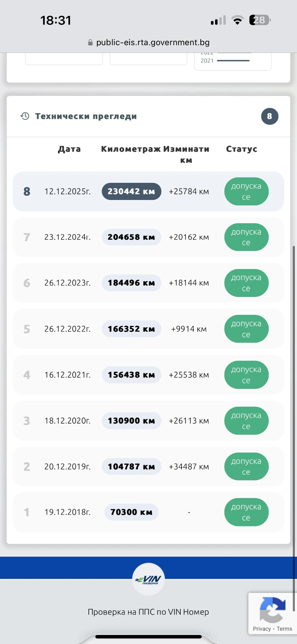Click допуска се status for 23.12.2024г.
Viewport: 297px width, 644px height.
coord(246,237)
